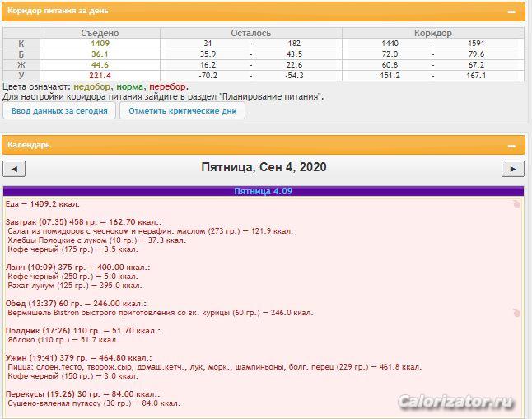Go to previous day with left arrow
Image resolution: width=532 pixels, height=419 pixels.
coord(14,169)
